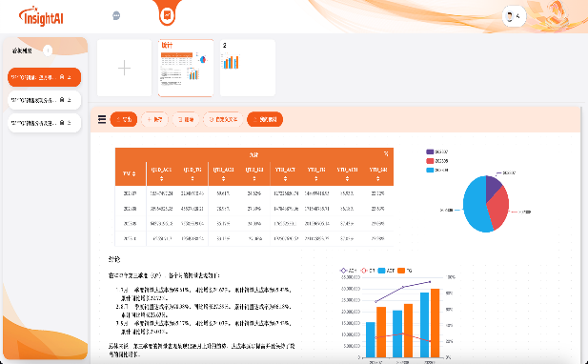Open the user avatar menu at top right
Screen dimensions: 588x364
514,16
